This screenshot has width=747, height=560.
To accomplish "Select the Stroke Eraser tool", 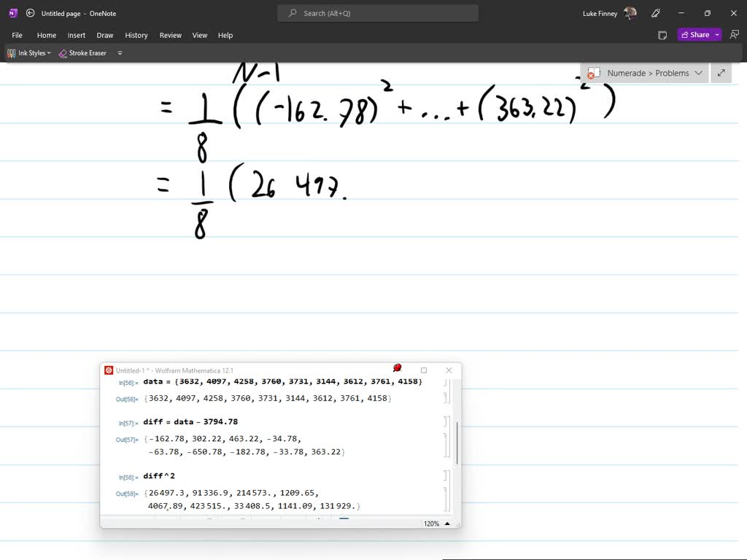I will pyautogui.click(x=82, y=52).
